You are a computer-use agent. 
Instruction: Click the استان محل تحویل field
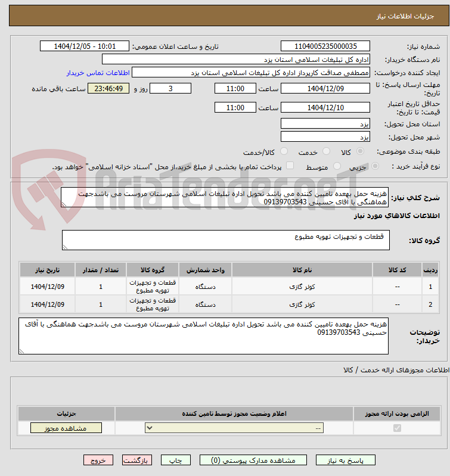[325, 124]
